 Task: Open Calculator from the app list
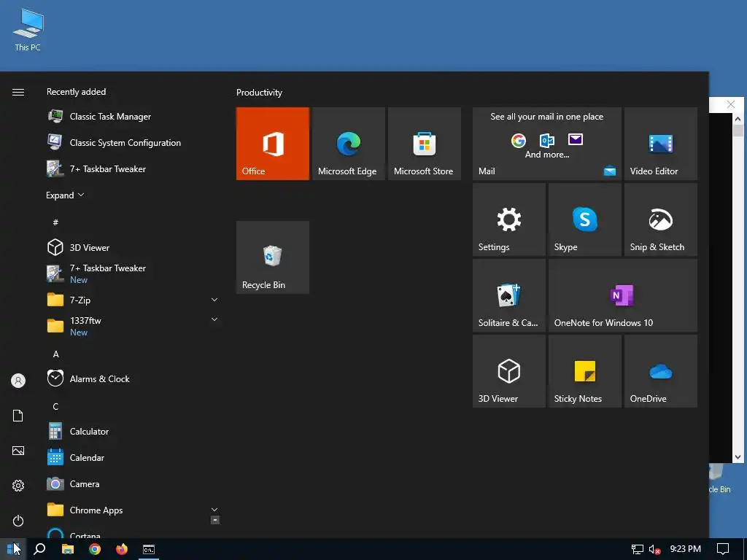click(x=133, y=432)
